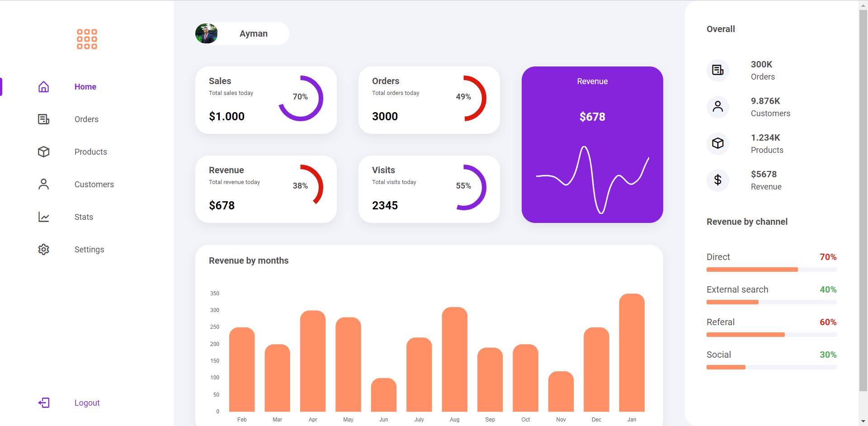Click the 2345 visits value
Image resolution: width=868 pixels, height=426 pixels.
[385, 205]
